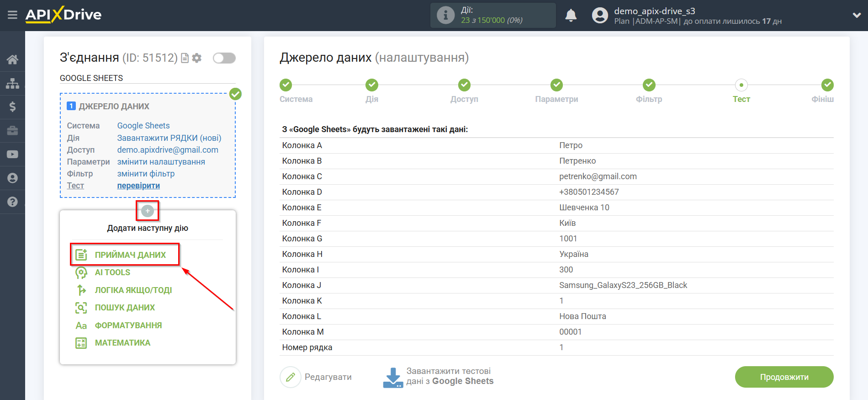Select AI TOOLS option
This screenshot has width=868, height=400.
(x=112, y=272)
